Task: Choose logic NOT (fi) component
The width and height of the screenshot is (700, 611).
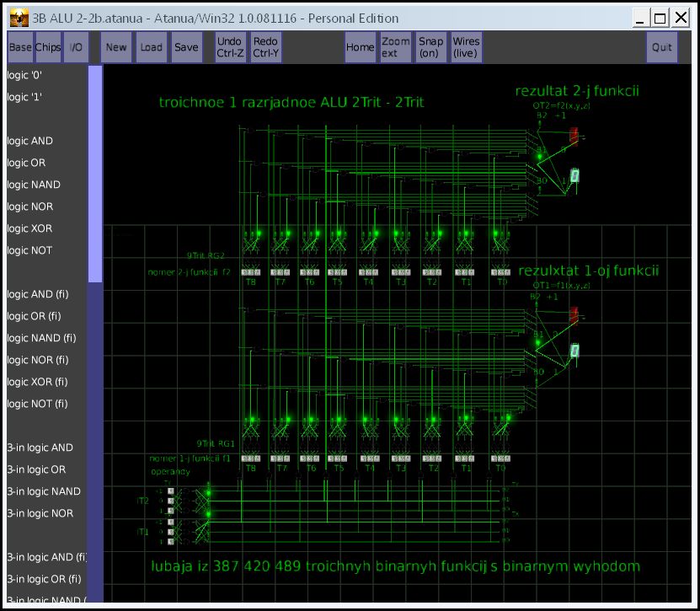Action: click(38, 404)
